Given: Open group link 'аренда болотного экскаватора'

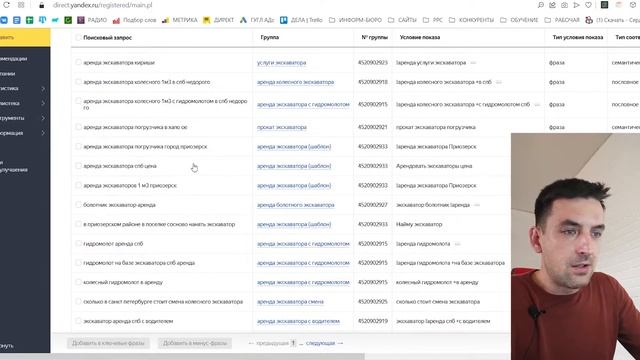Looking at the screenshot, I should tap(296, 205).
